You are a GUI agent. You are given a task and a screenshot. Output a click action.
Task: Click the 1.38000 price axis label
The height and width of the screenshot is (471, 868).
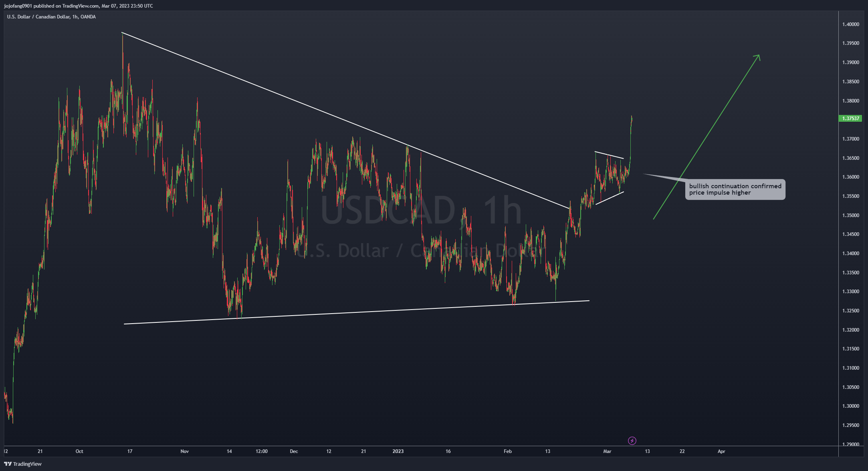tap(850, 101)
